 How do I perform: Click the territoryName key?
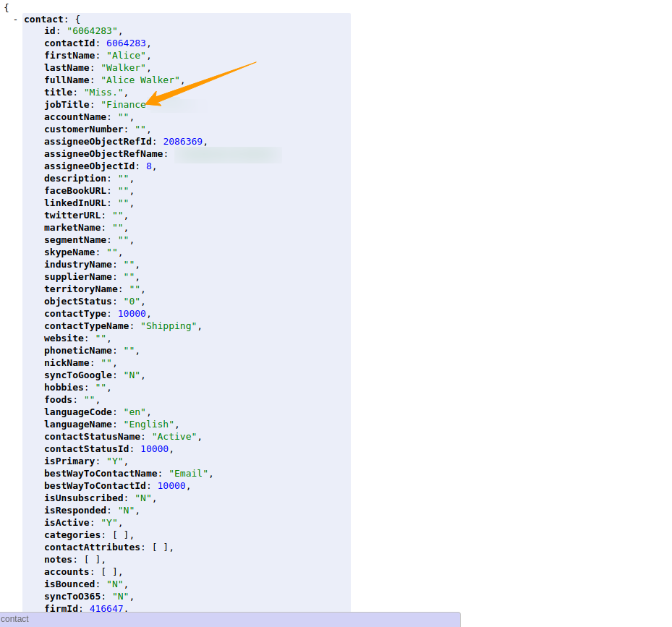click(x=81, y=289)
